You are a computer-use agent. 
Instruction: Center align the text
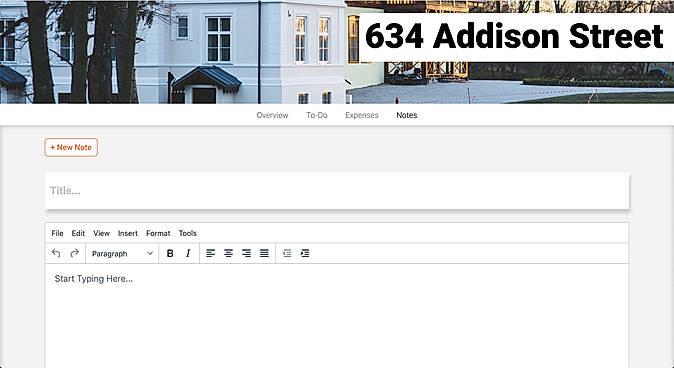point(228,253)
